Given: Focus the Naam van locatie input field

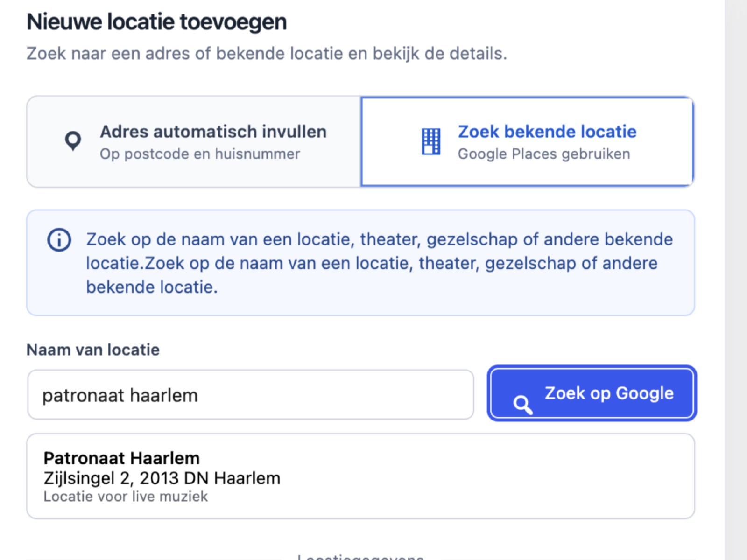Looking at the screenshot, I should click(x=251, y=395).
